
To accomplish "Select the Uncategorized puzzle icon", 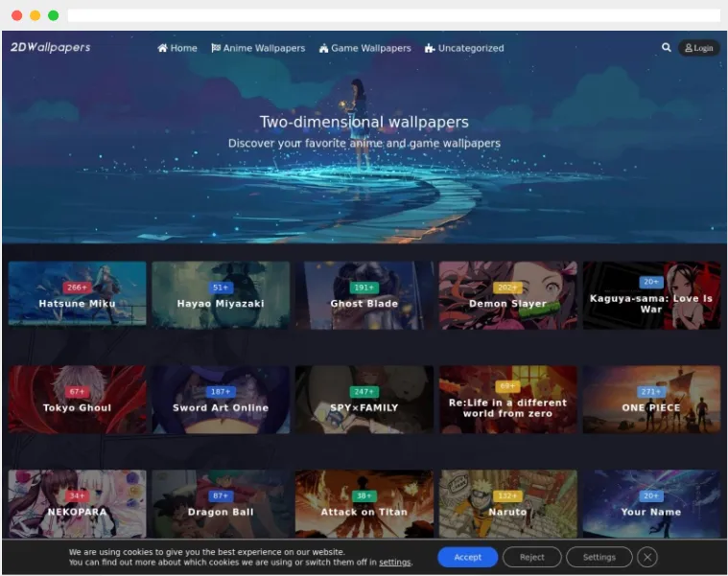I will pyautogui.click(x=430, y=48).
